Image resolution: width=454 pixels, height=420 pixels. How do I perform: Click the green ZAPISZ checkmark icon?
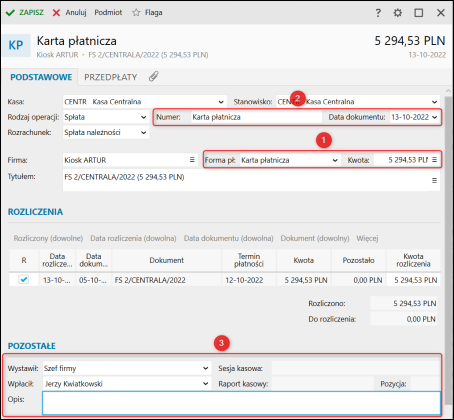coord(10,13)
